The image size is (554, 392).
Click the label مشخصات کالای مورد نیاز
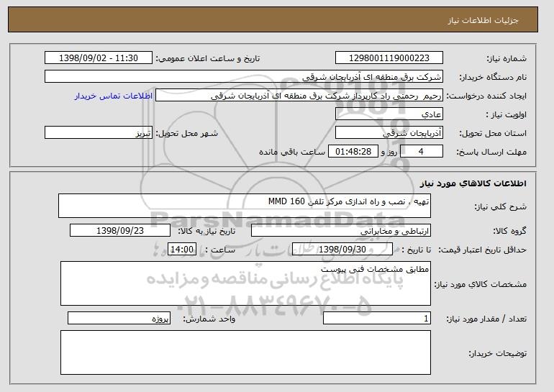480,284
